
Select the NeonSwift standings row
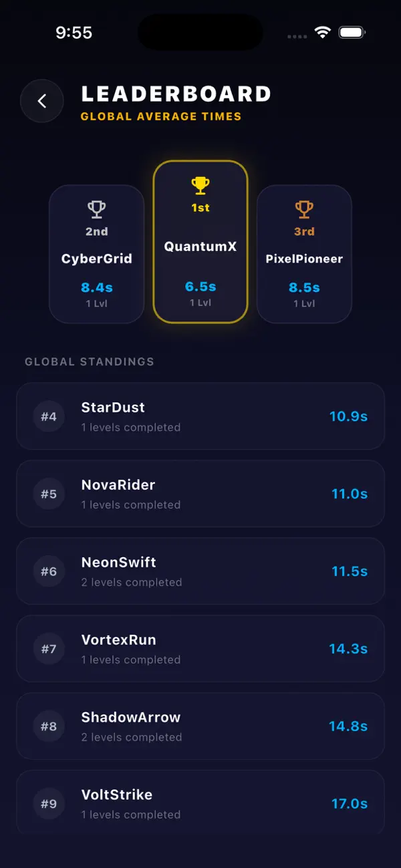[200, 571]
